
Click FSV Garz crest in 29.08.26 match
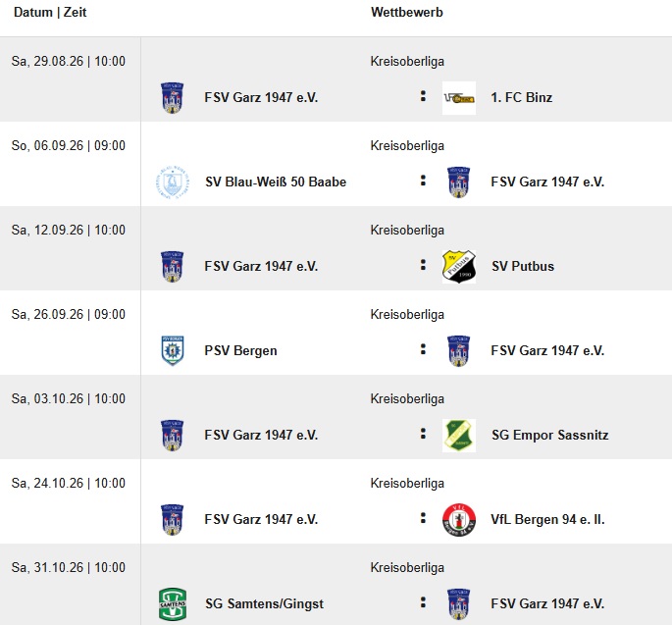point(173,98)
